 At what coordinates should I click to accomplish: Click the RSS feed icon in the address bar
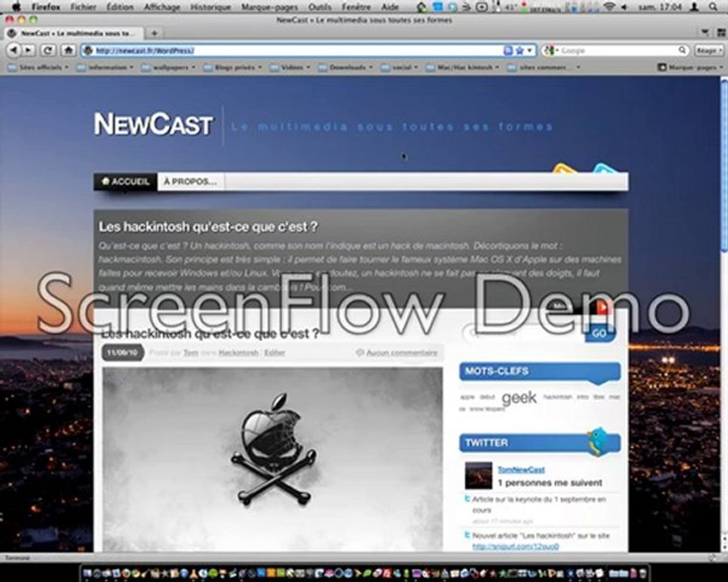pos(508,51)
